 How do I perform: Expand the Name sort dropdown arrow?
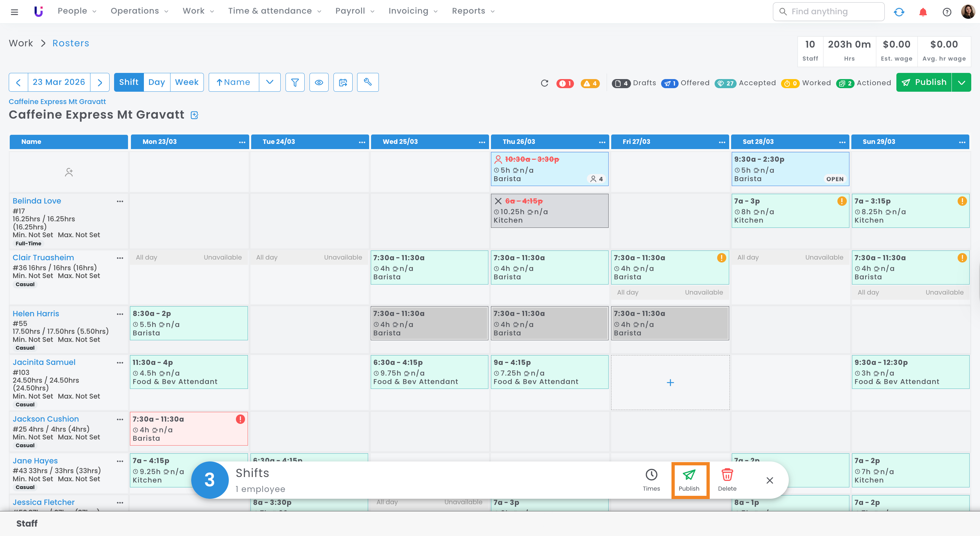pyautogui.click(x=270, y=82)
